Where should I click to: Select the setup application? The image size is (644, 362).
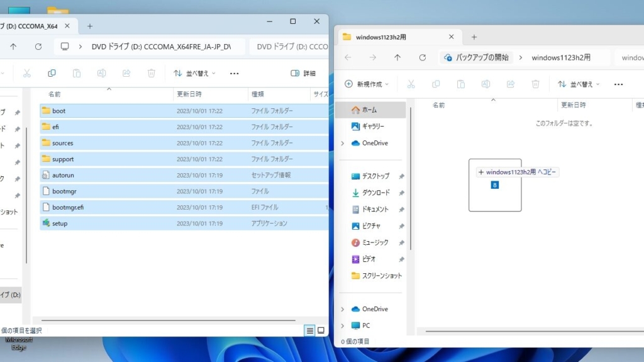184,223
